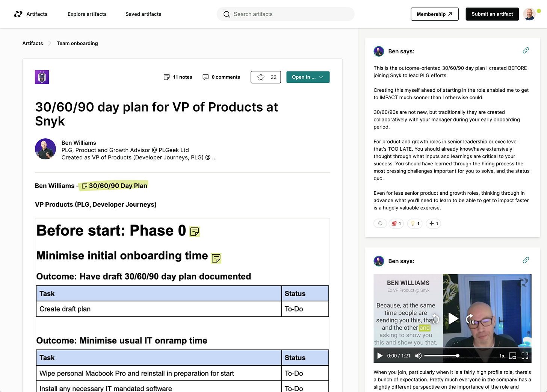This screenshot has width=547, height=392.
Task: Click the Artifacts logo in the header
Action: click(x=31, y=14)
